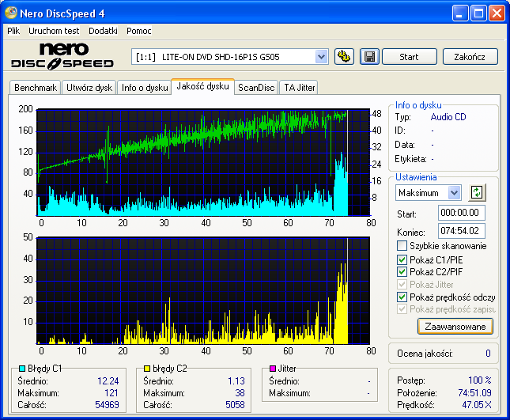Switch to the ScanDisc tab

coord(256,88)
